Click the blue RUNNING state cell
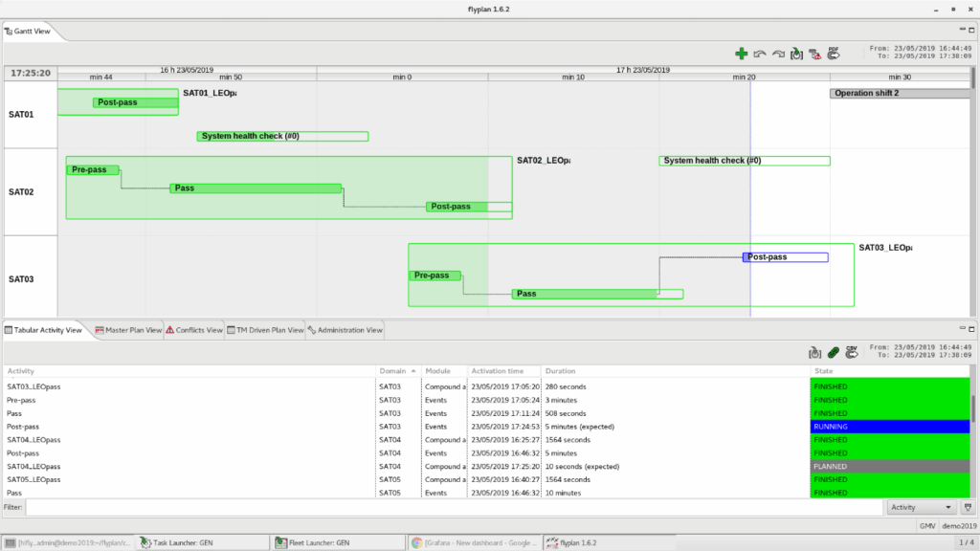The height and width of the screenshot is (551, 980). coord(890,427)
